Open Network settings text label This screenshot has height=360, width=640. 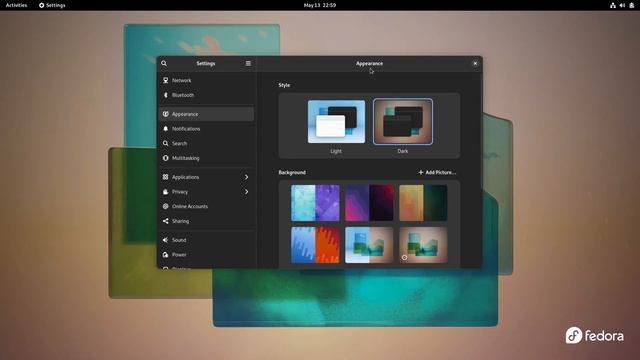(x=182, y=80)
